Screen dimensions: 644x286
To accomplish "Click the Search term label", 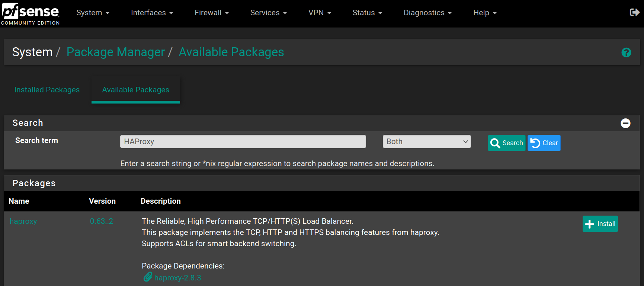I will [36, 140].
